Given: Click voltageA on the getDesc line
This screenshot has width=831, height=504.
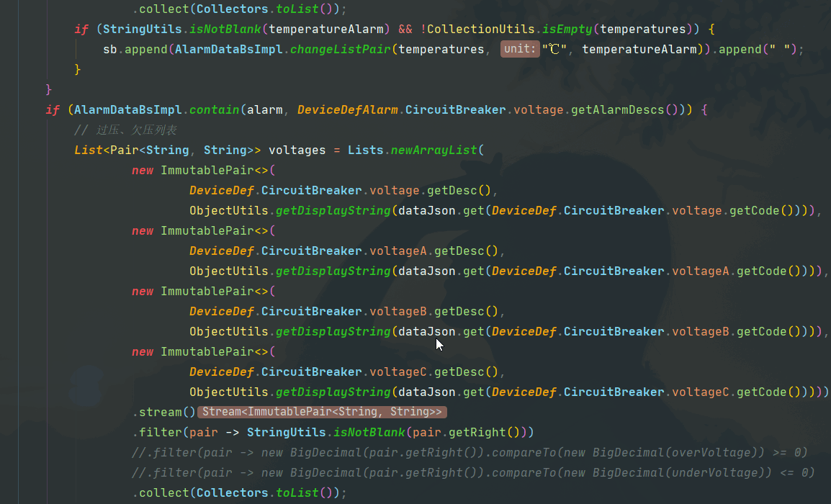Looking at the screenshot, I should tap(398, 251).
